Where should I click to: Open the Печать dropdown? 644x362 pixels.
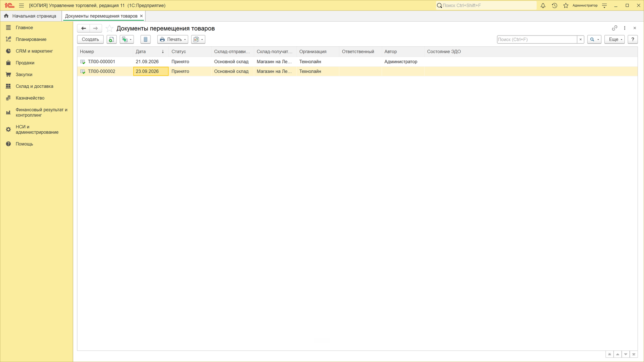(173, 39)
